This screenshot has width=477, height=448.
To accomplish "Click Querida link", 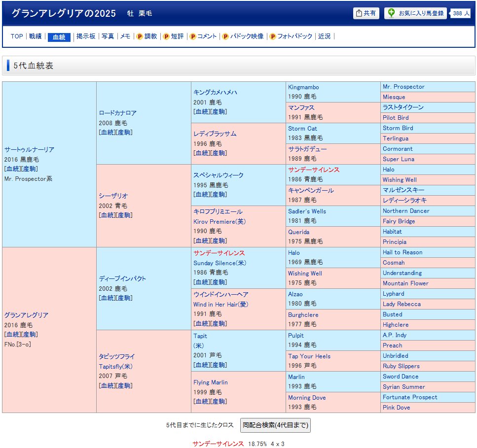I will point(299,232).
